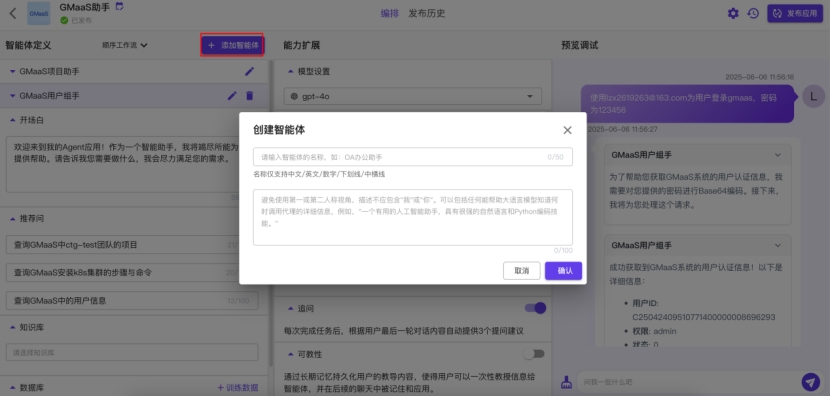Open the version history clock icon

click(753, 13)
